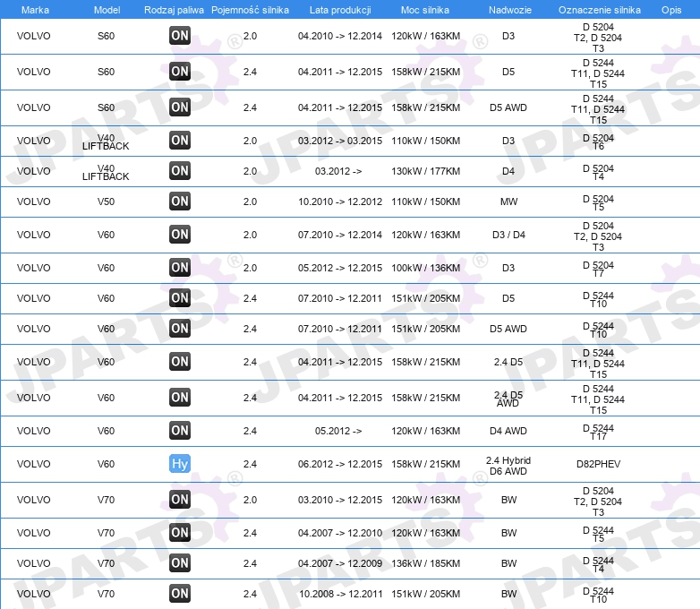Screen dimensions: 700x609
Task: Click the Model column header
Action: tap(107, 10)
